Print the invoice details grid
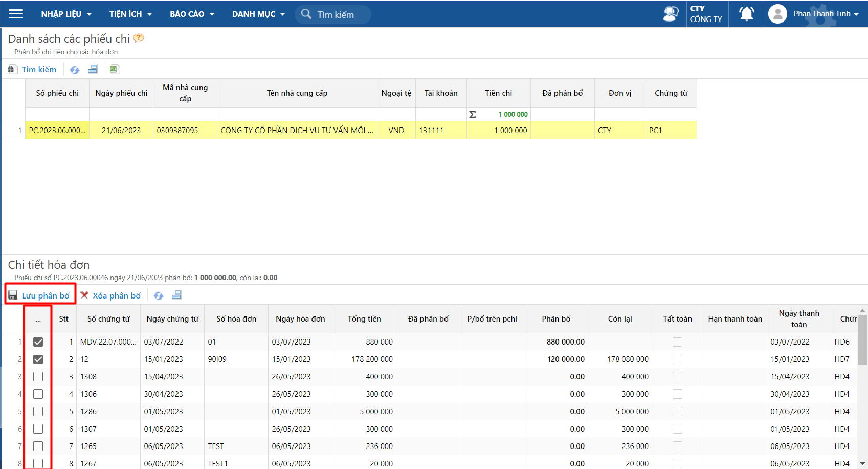The image size is (868, 469). [177, 295]
